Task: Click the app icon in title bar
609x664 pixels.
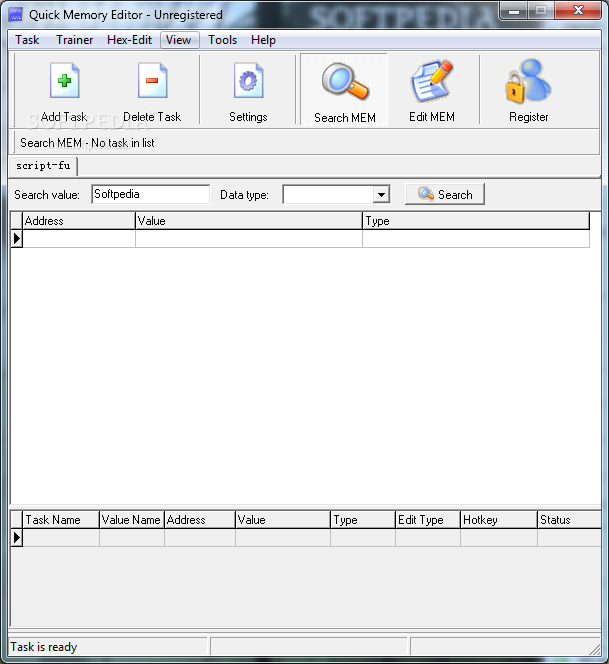Action: tap(16, 14)
